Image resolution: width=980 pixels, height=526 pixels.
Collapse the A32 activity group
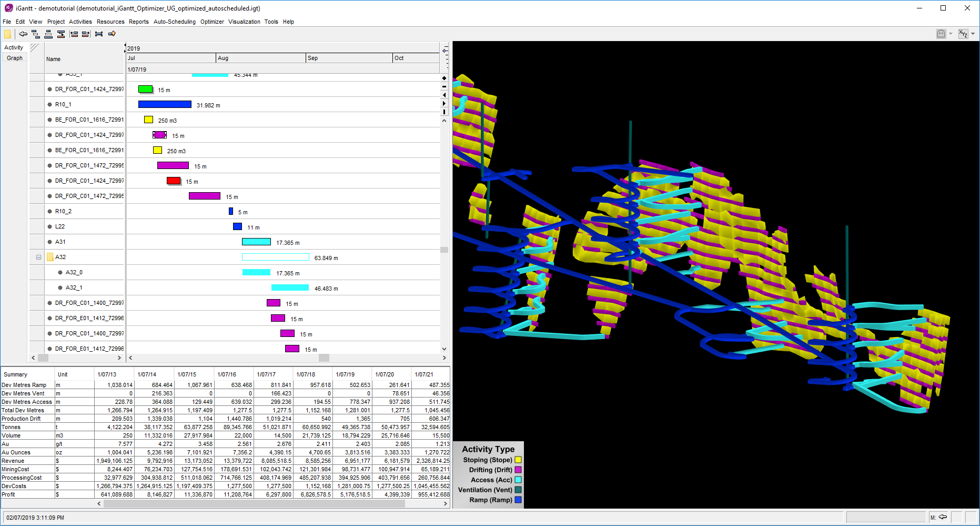point(38,257)
